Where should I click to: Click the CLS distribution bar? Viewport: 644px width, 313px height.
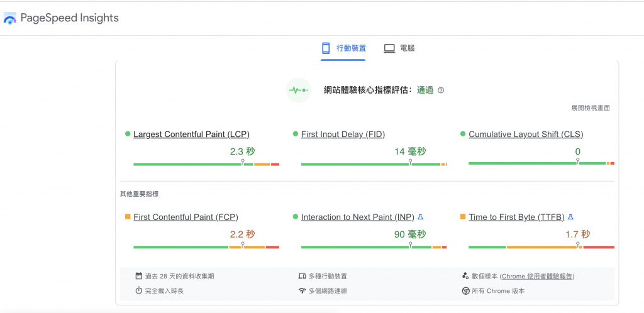coord(541,163)
